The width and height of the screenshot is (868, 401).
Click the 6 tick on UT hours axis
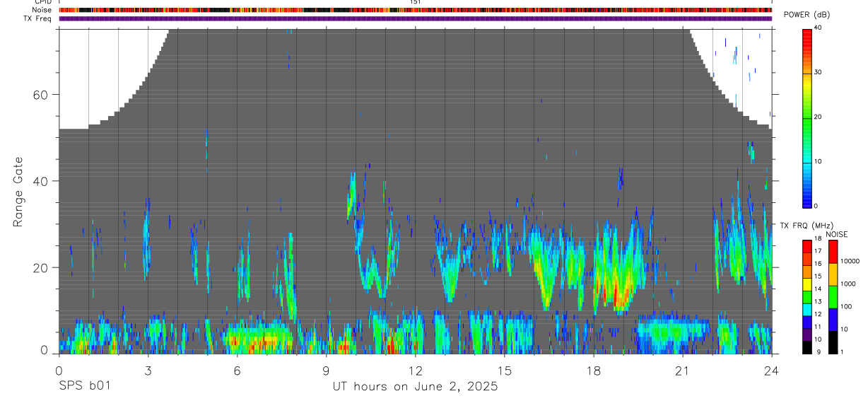pos(237,371)
